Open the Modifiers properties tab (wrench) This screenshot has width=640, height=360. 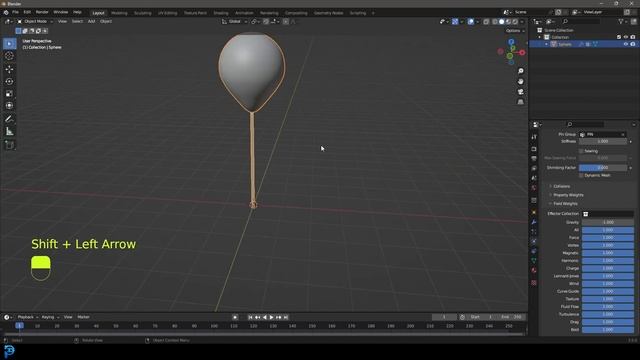point(534,222)
